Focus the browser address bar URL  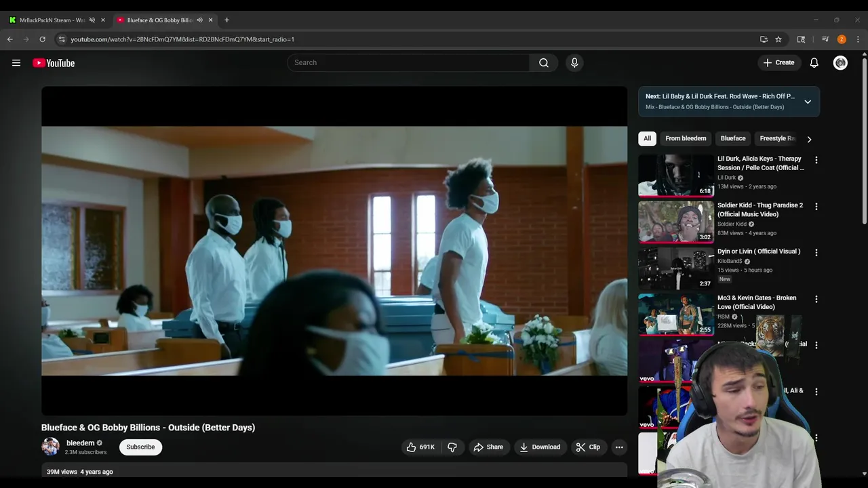(x=182, y=39)
